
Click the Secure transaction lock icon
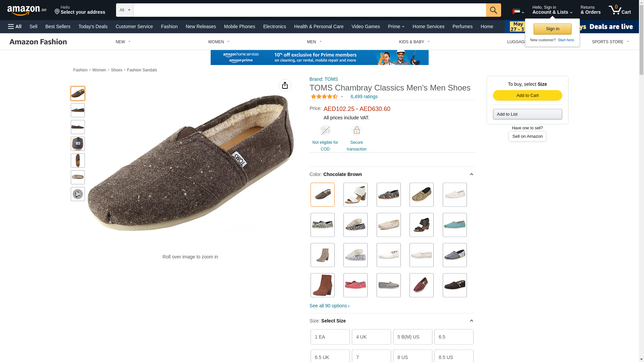[357, 130]
